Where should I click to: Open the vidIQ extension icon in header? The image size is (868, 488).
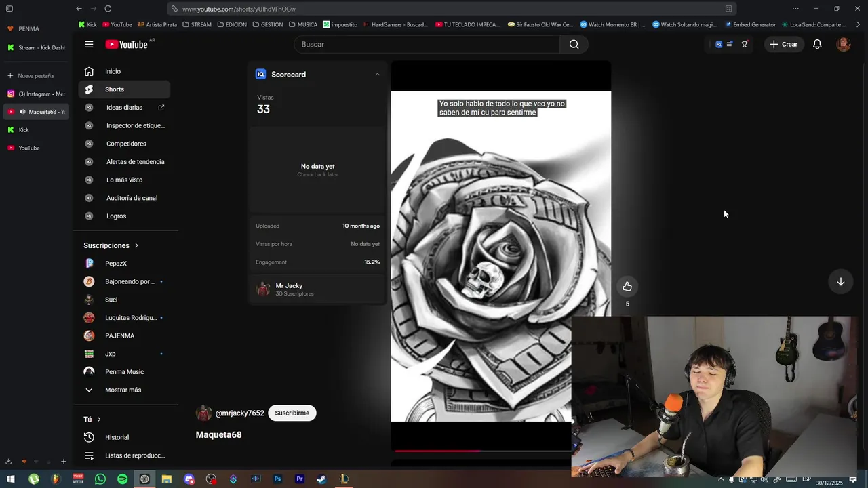click(719, 44)
